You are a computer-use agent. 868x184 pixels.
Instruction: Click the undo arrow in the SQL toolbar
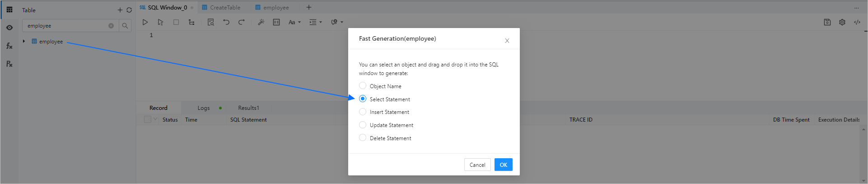[226, 22]
